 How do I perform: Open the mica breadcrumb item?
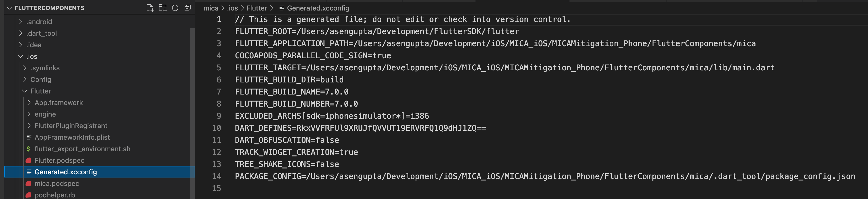211,8
